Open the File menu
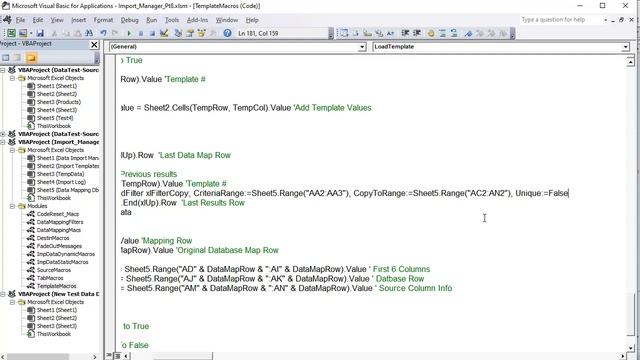Screen dimensions: 640x360 [20, 20]
